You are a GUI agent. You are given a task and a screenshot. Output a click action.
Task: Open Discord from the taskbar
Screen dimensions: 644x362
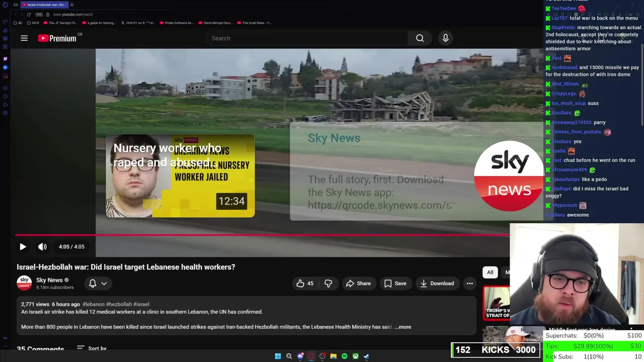pos(300,356)
